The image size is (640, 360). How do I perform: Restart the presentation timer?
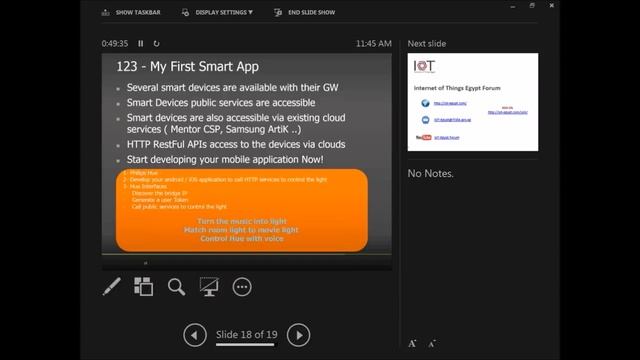point(156,43)
